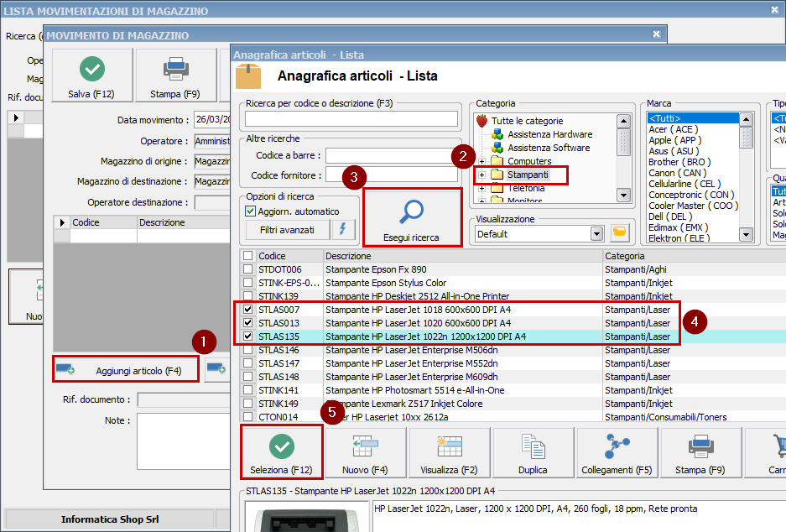The image size is (786, 532).
Task: Check the STLAS146 row checkbox
Action: 247,349
